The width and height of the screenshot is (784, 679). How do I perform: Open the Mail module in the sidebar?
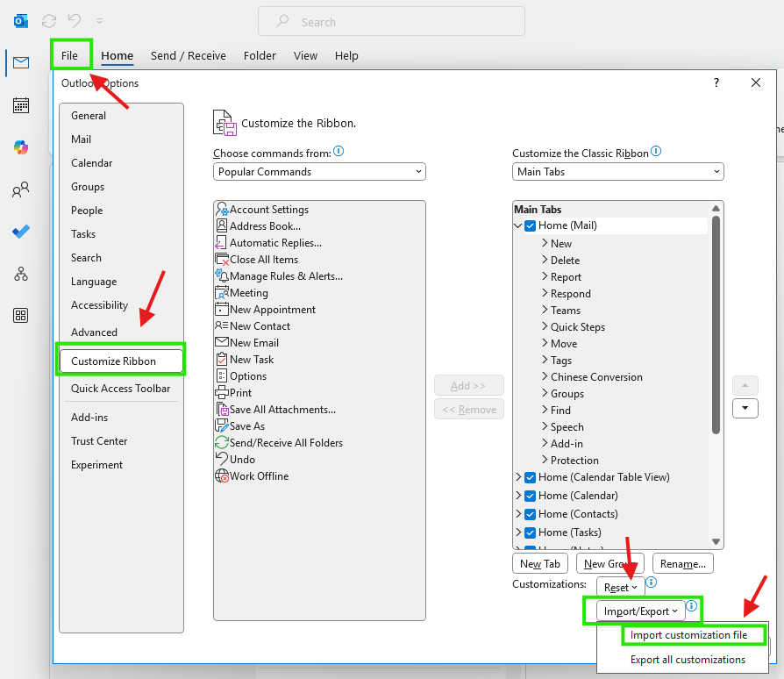click(21, 63)
